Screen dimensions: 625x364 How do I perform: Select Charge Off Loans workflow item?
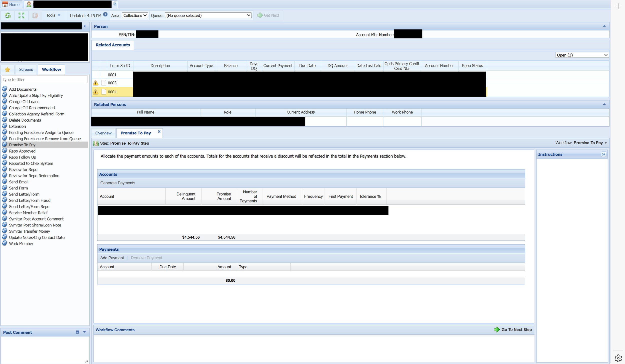[24, 102]
